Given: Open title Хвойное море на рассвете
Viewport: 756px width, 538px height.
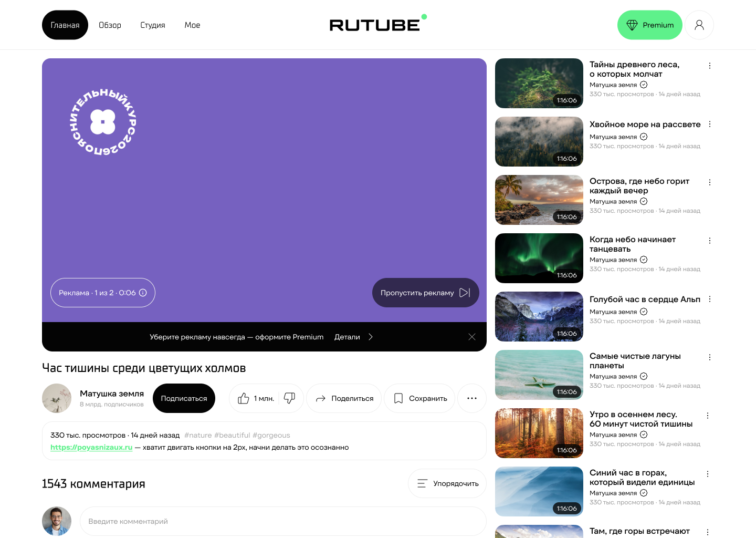Looking at the screenshot, I should pos(645,125).
